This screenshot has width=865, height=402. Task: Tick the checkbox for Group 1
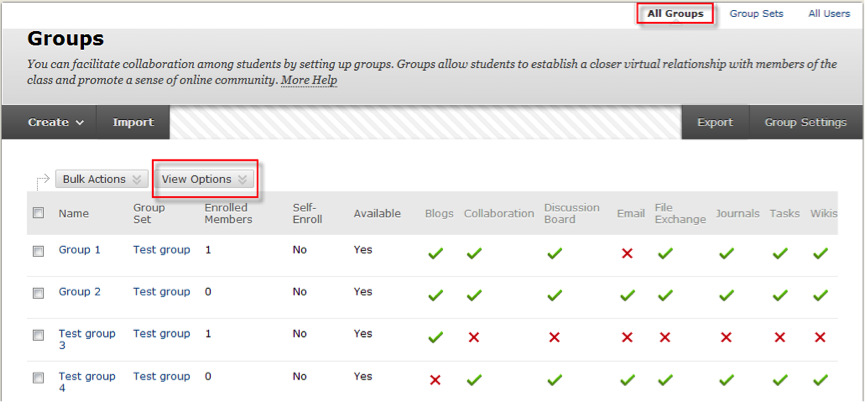38,251
